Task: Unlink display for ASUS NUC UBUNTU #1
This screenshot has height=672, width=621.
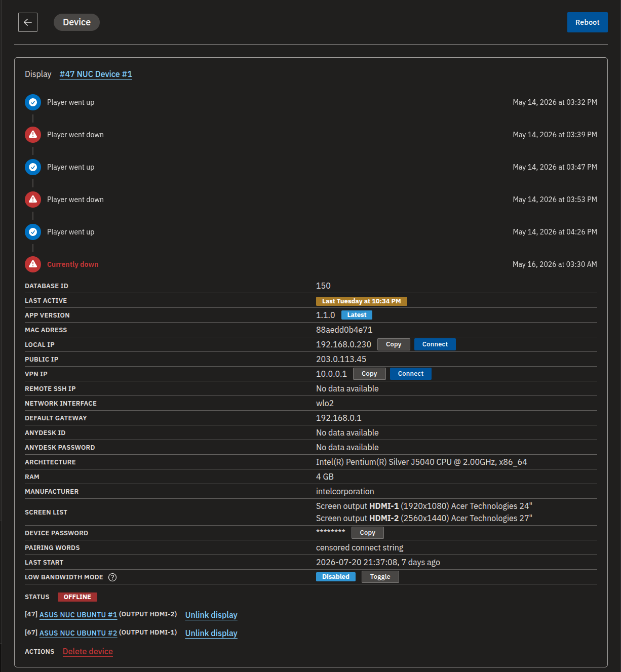Action: [x=211, y=615]
